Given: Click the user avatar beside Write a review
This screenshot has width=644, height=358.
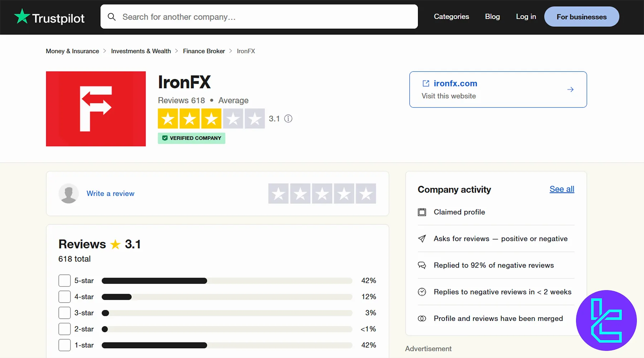Looking at the screenshot, I should (x=68, y=193).
